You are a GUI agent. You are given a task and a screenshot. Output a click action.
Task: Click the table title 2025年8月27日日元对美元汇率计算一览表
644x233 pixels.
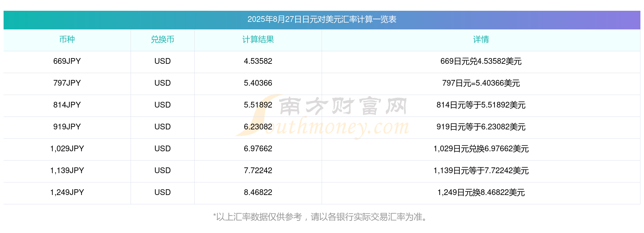(x=322, y=19)
